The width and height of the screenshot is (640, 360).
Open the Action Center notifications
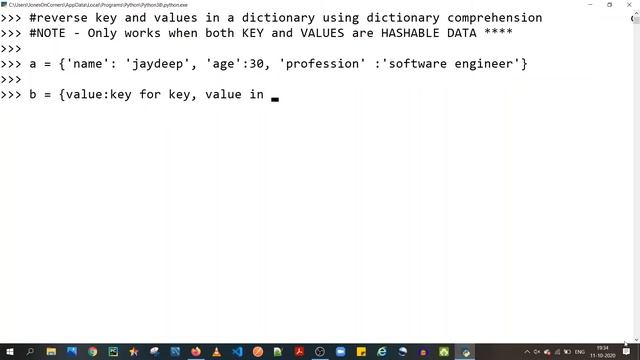pos(627,351)
